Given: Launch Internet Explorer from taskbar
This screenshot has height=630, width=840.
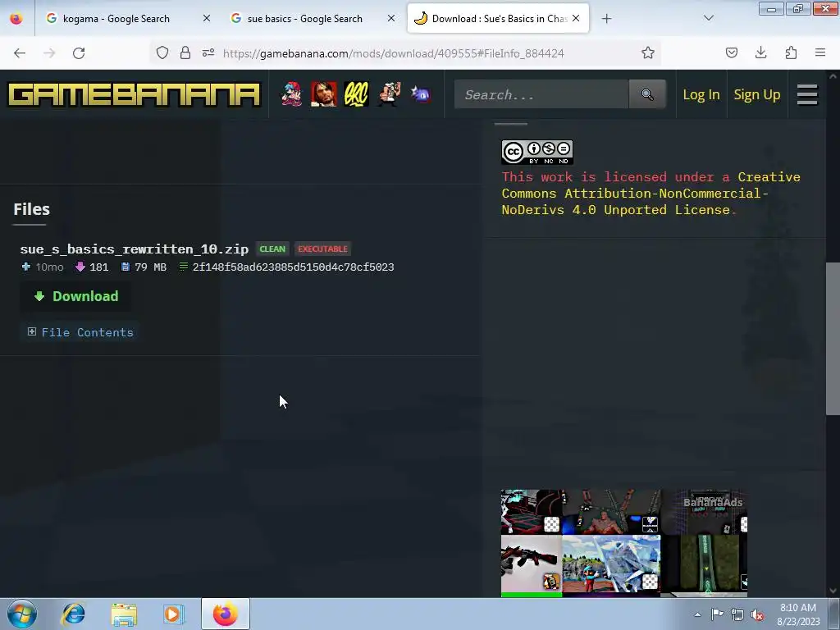Looking at the screenshot, I should pyautogui.click(x=73, y=614).
